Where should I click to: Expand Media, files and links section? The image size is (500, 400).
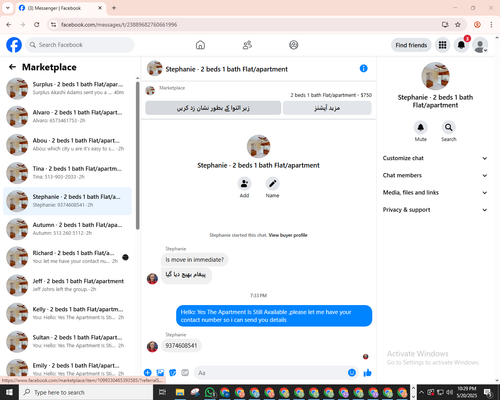pyautogui.click(x=435, y=193)
